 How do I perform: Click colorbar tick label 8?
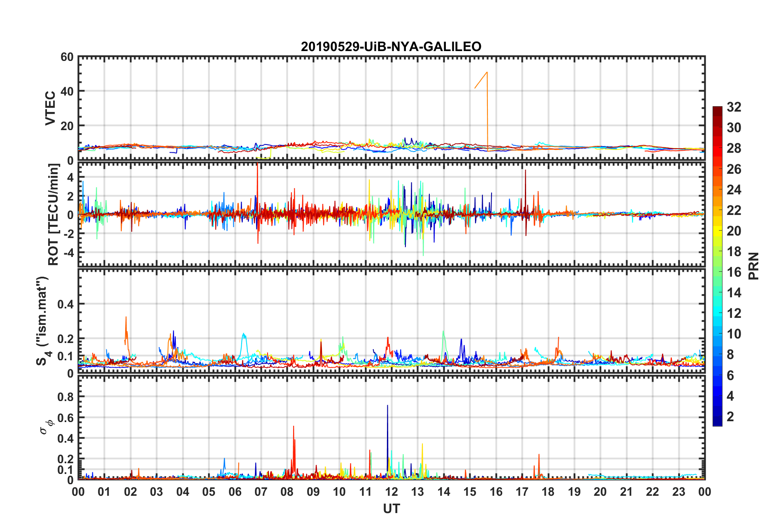click(730, 355)
